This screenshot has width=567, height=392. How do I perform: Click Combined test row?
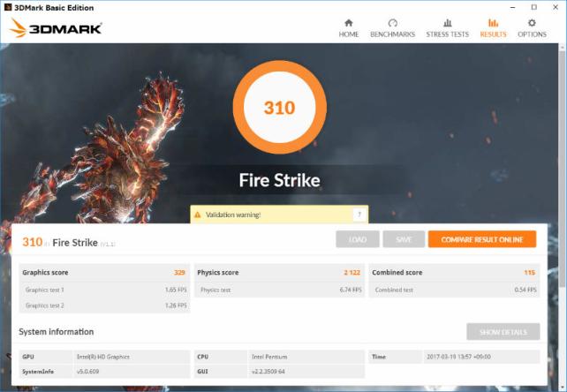tap(455, 290)
